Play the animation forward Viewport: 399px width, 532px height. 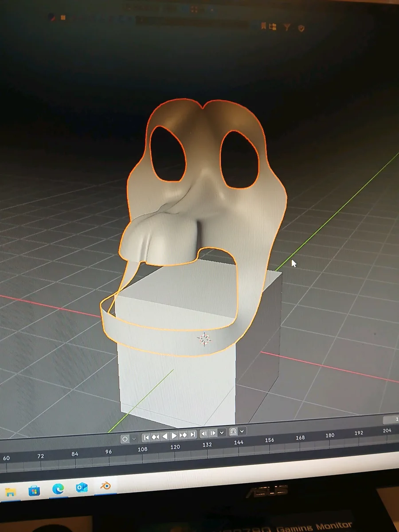174,436
